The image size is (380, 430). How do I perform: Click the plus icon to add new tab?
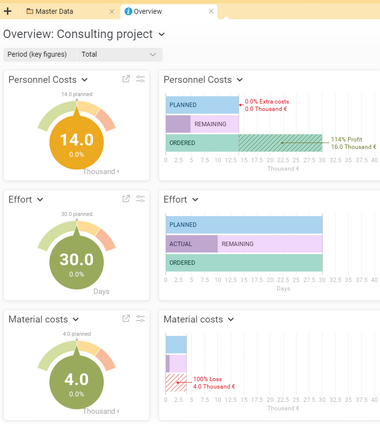pyautogui.click(x=8, y=11)
